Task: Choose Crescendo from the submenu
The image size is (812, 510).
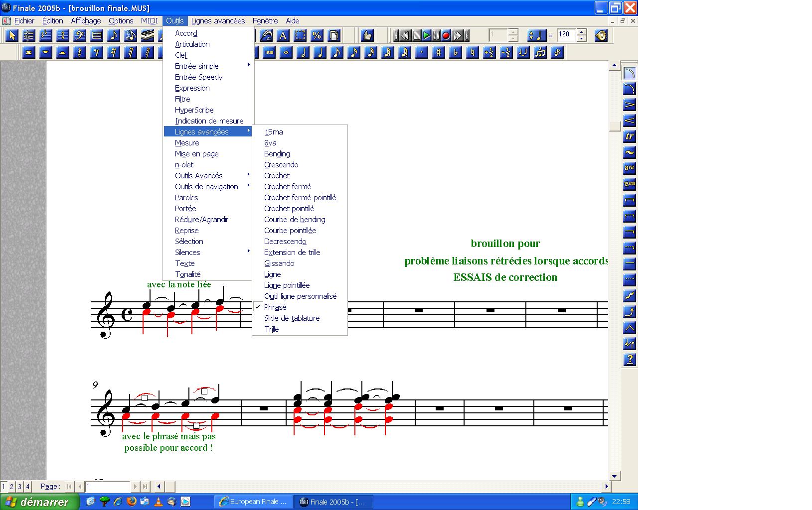Action: 281,165
